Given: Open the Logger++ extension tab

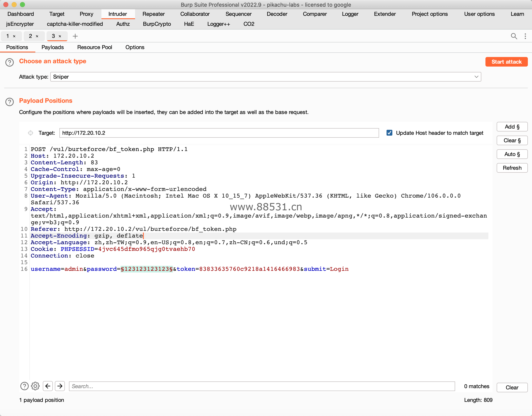Looking at the screenshot, I should click(219, 24).
